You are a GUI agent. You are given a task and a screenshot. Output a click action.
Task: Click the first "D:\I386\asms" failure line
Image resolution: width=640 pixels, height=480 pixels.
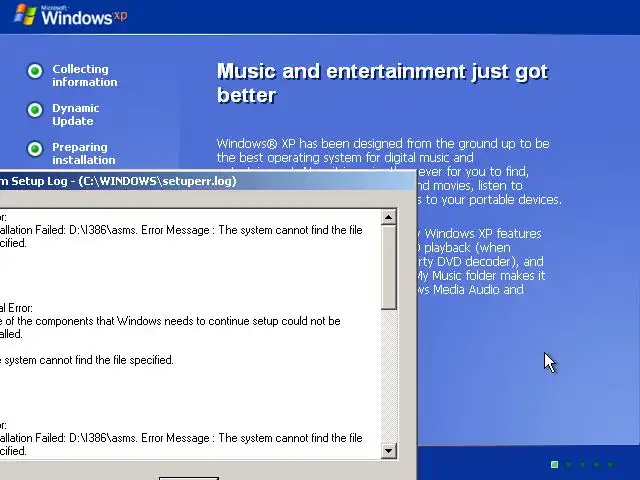coord(181,230)
